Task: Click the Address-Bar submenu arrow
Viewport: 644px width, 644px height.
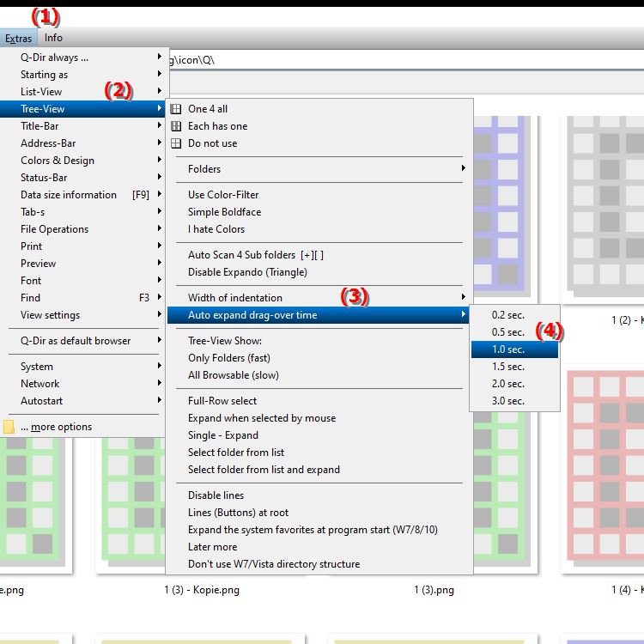Action: pos(160,143)
